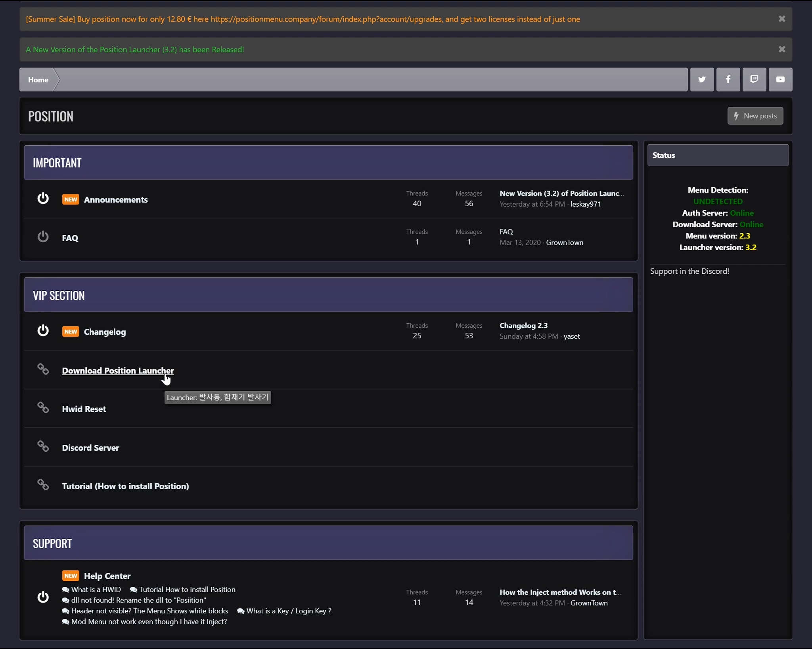812x649 pixels.
Task: Dismiss the New Version launcher notice
Action: (782, 49)
